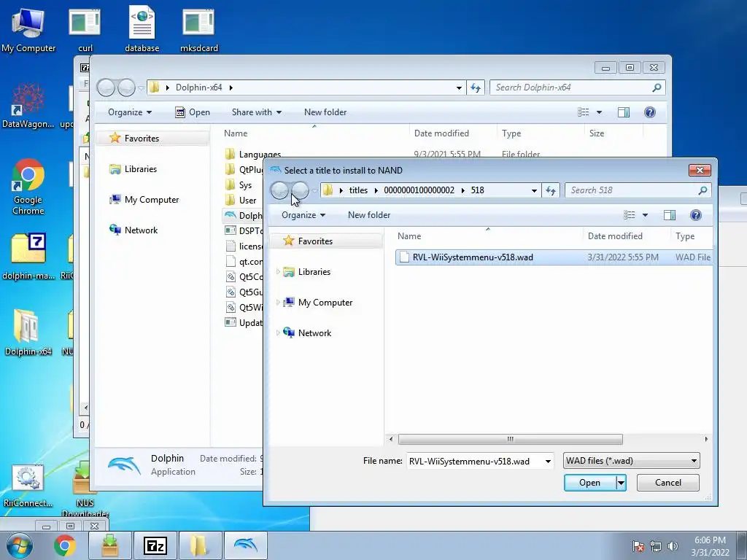Open File name combo box dropdown
Image resolution: width=747 pixels, height=560 pixels.
pos(548,461)
